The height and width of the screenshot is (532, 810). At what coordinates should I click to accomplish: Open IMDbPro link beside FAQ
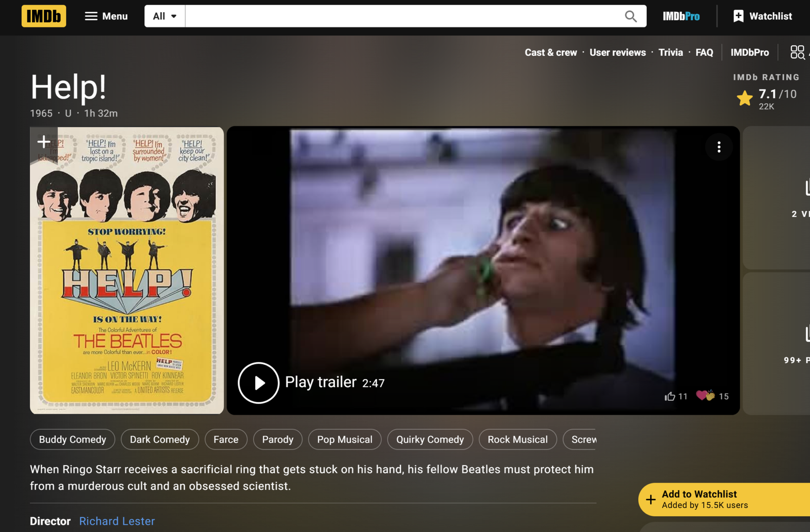(750, 52)
